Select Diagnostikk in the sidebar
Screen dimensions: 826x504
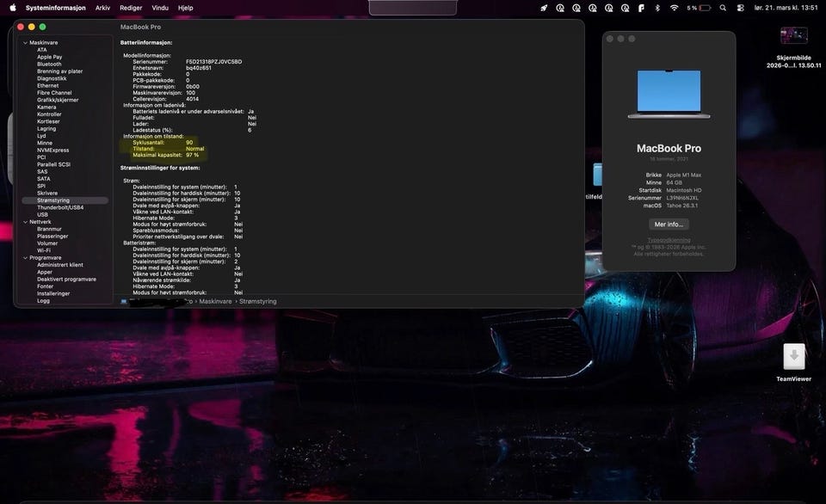coord(52,78)
